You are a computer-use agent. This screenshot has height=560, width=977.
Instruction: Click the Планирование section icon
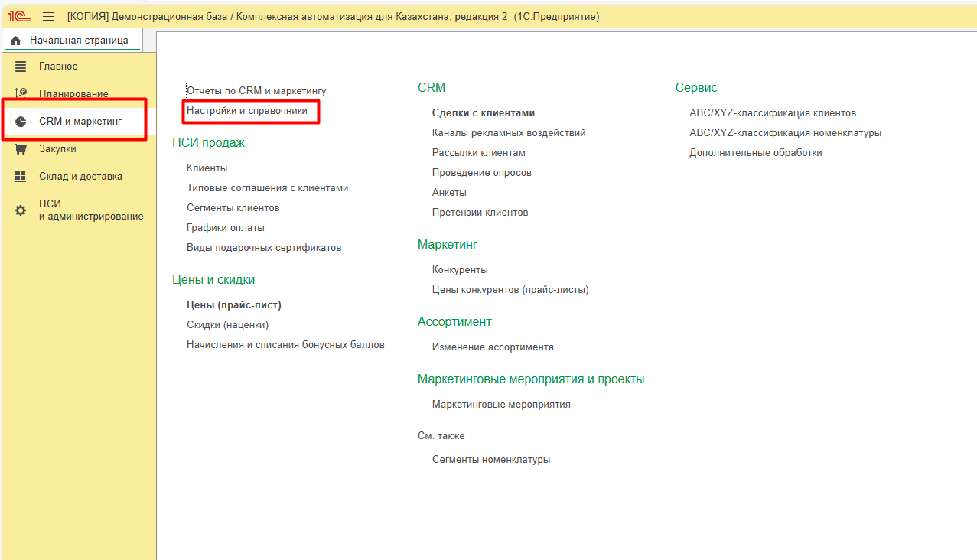pos(21,93)
